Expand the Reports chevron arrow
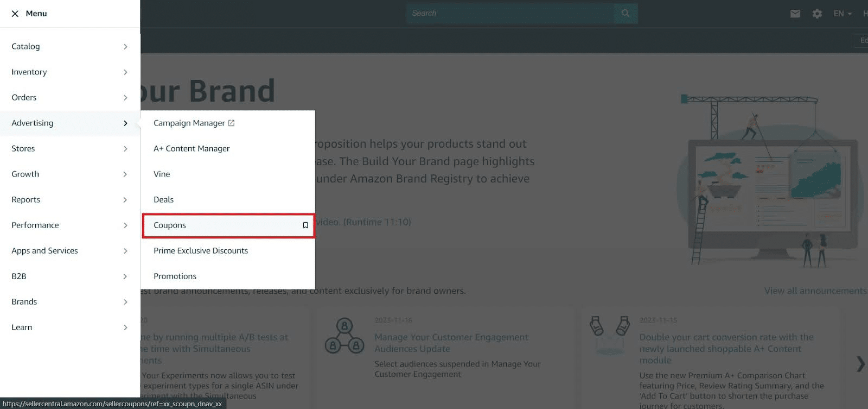 tap(125, 200)
